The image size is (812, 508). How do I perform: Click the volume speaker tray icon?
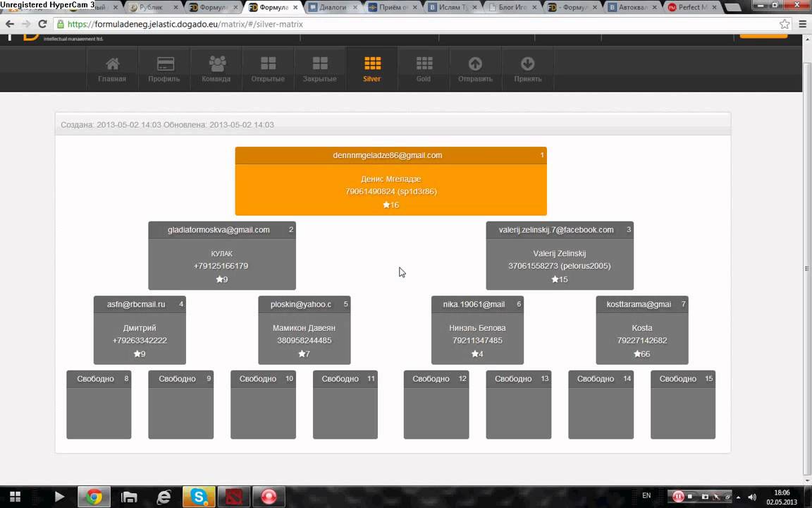tap(752, 497)
